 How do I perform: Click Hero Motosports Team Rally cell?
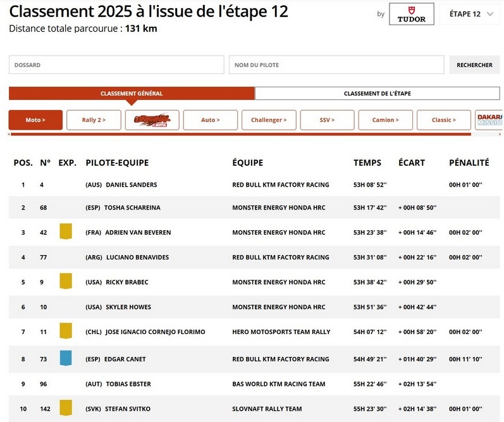[281, 332]
